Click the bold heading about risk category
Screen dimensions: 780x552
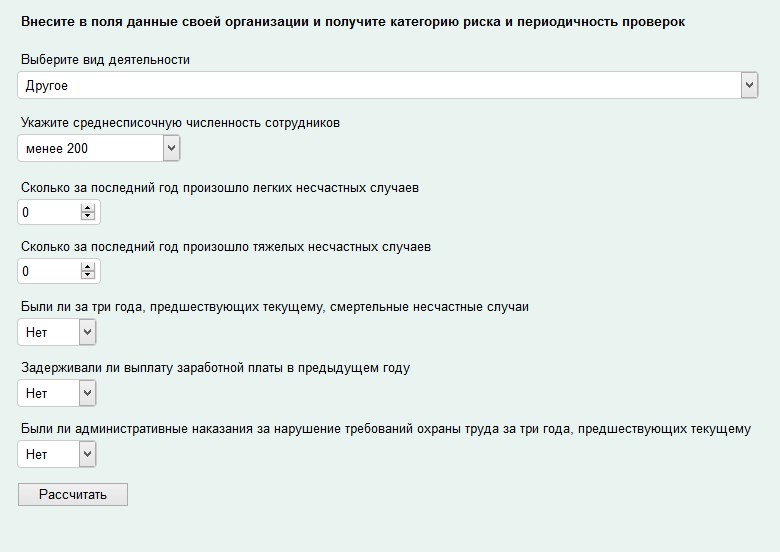click(353, 22)
